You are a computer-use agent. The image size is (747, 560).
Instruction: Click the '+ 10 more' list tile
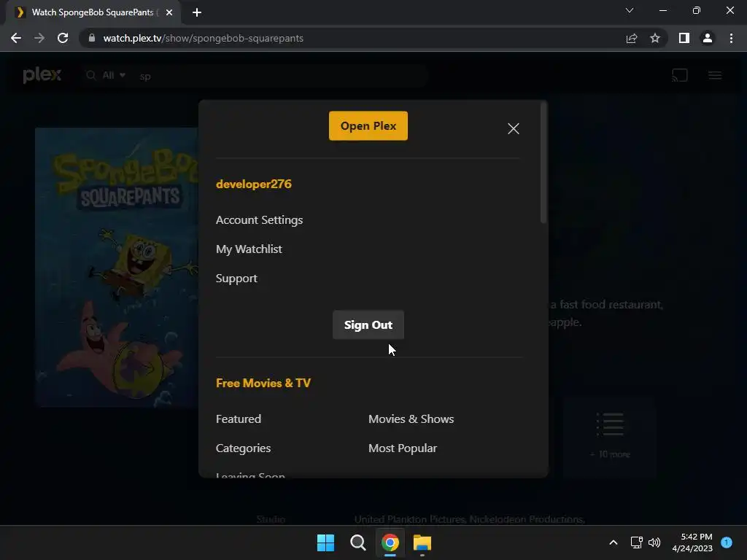(x=610, y=436)
